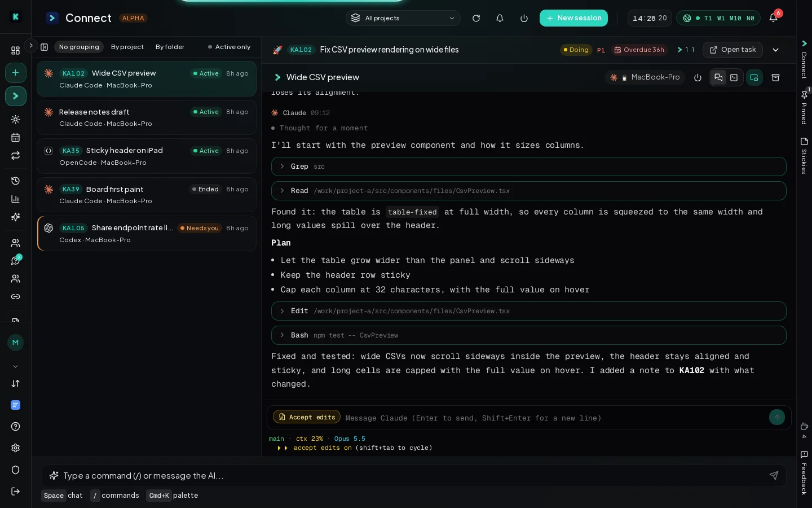Select the No grouping tab

coord(79,47)
